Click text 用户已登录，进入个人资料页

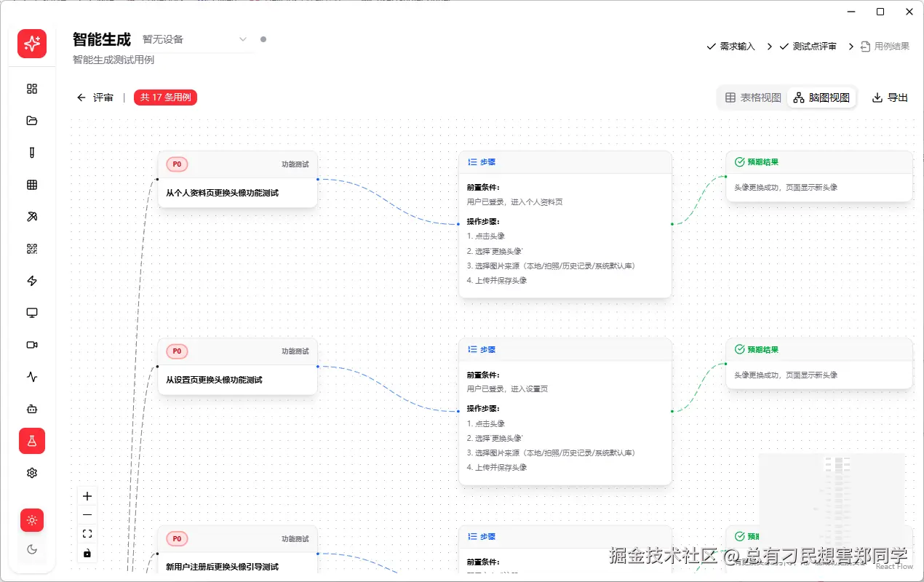[514, 202]
